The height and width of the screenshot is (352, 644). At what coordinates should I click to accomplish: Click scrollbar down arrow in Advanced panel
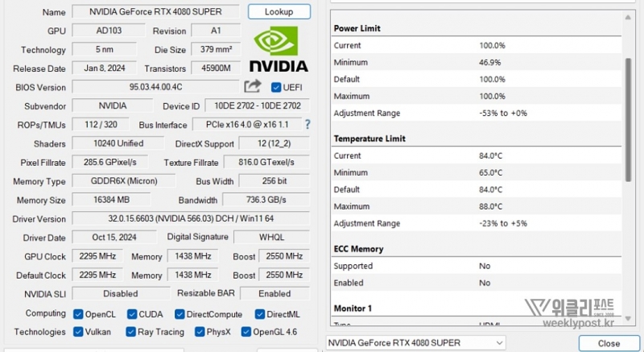pyautogui.click(x=628, y=318)
